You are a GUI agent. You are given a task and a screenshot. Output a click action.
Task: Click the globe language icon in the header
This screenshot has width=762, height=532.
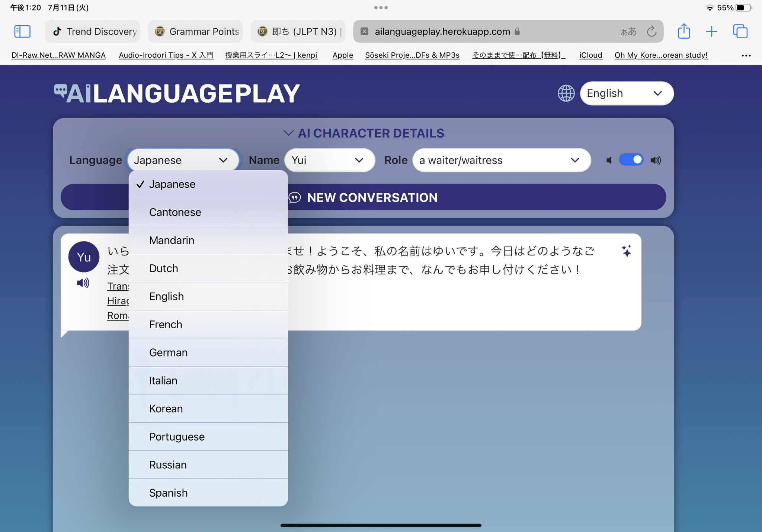[566, 93]
